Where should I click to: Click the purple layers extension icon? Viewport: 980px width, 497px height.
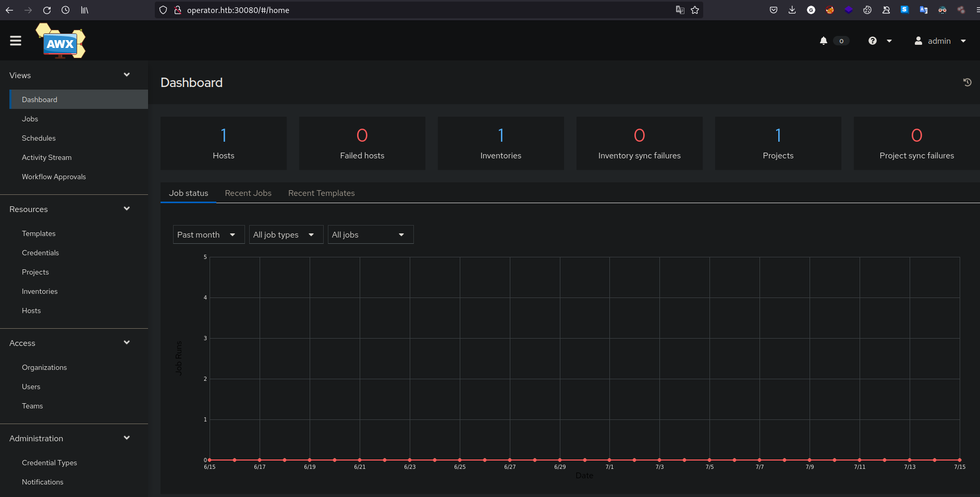[x=849, y=10]
